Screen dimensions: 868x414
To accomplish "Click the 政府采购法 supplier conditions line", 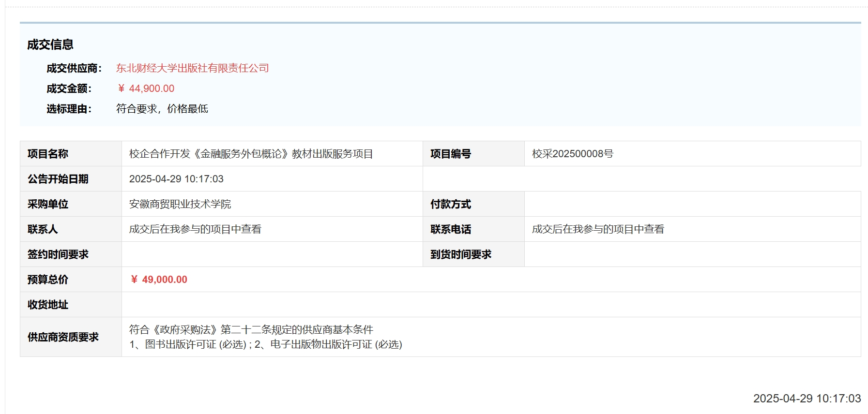I will pos(251,330).
